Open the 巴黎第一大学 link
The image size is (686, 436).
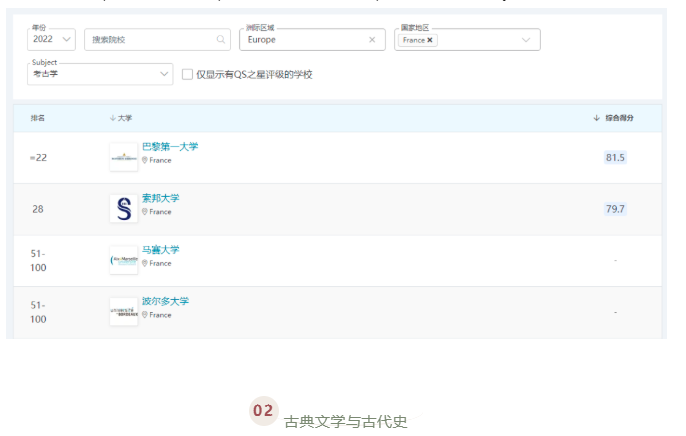point(170,146)
